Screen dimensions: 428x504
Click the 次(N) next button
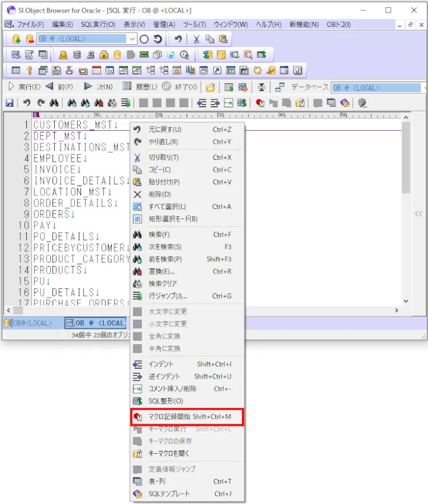[98, 87]
